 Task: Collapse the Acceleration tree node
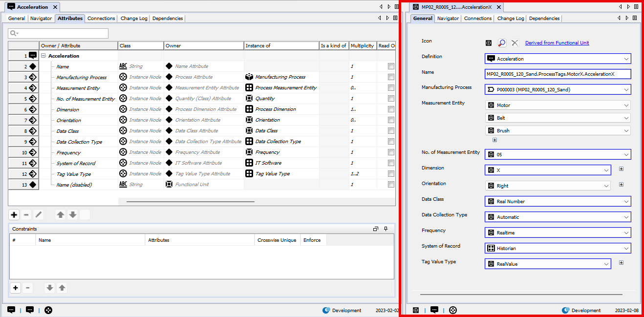click(x=43, y=56)
